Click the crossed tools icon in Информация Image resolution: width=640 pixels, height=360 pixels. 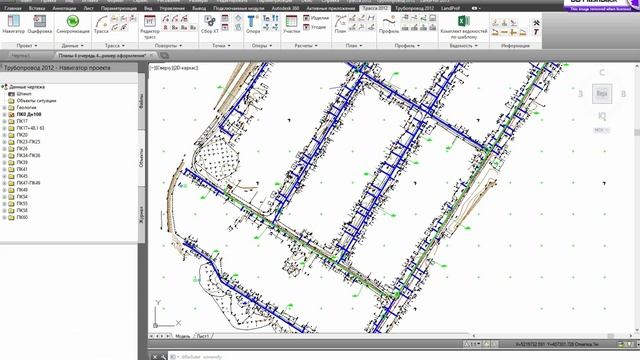[x=536, y=23]
